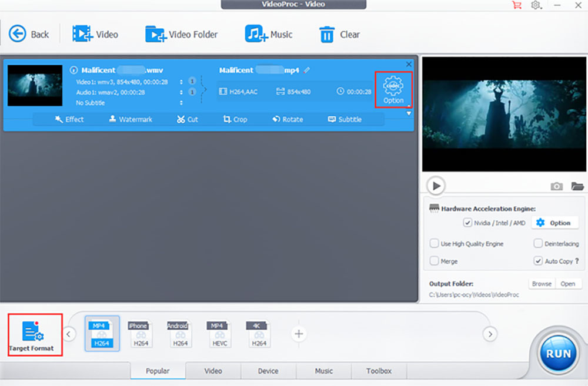Switch to the Toolbox tab
Viewport: 588px width, 386px height.
[x=379, y=371]
